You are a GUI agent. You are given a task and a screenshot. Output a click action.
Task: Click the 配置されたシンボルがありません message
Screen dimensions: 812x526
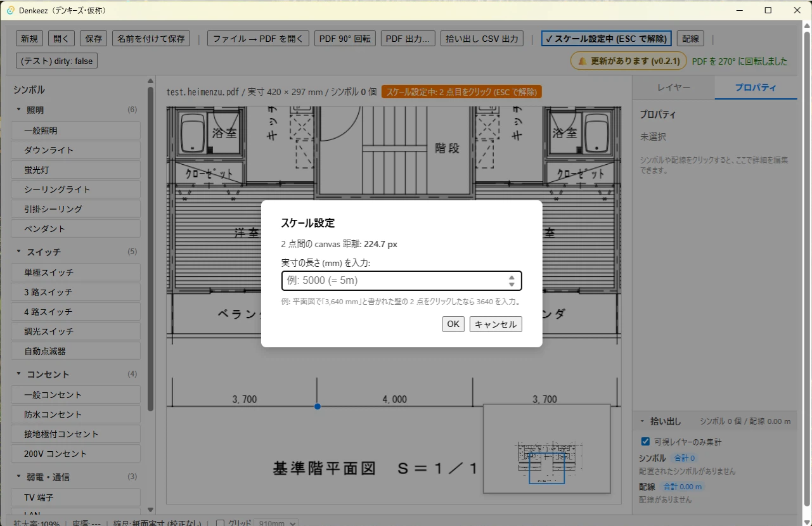(687, 471)
